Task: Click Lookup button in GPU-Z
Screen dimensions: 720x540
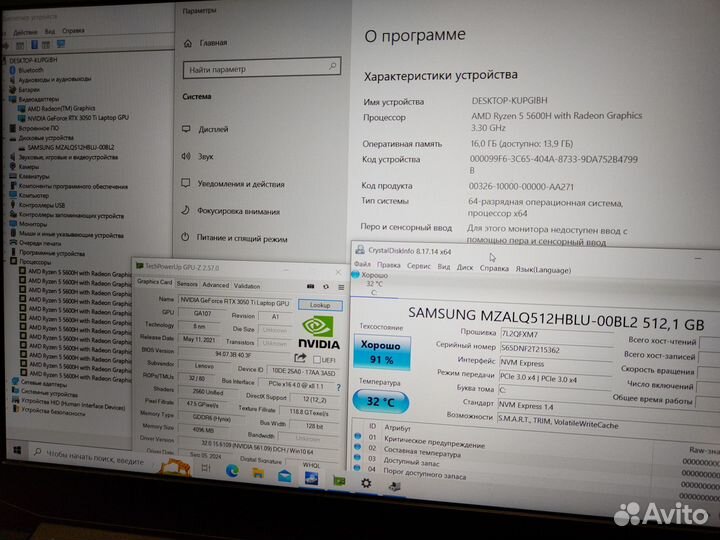Action: [320, 305]
